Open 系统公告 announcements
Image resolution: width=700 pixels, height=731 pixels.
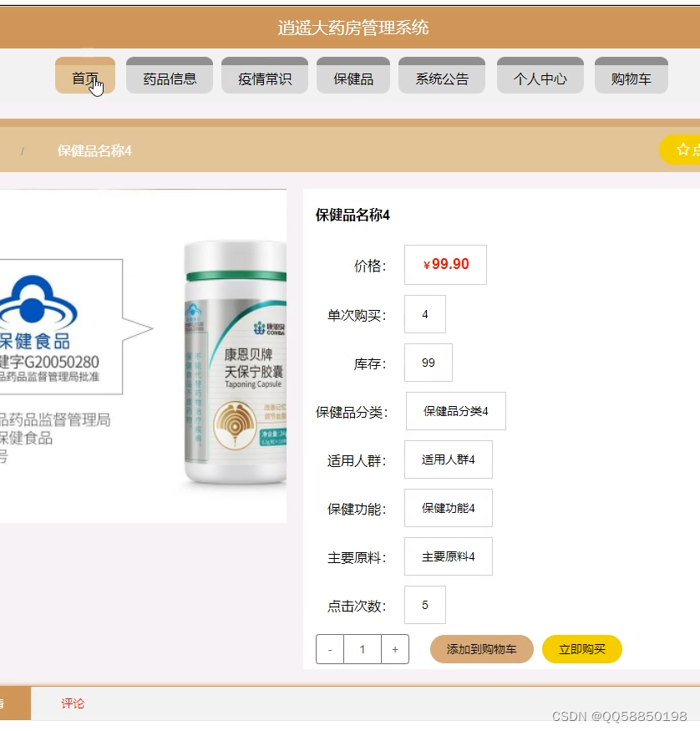[x=442, y=75]
